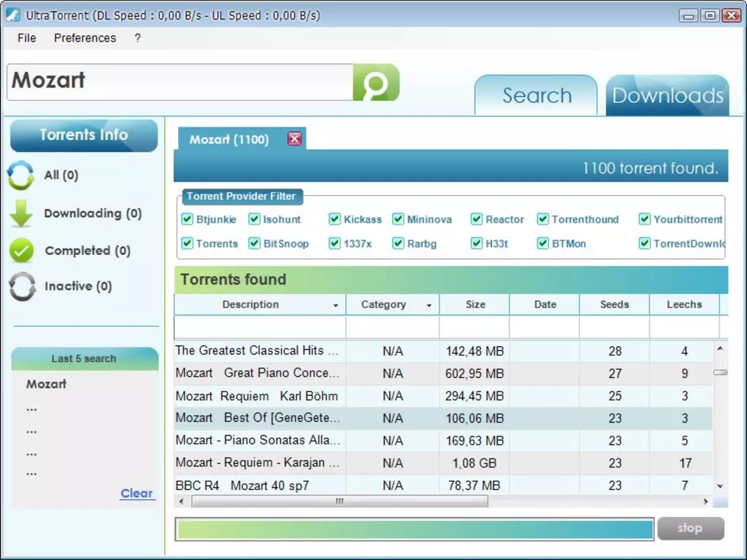Click the Clear link under last searches

137,493
